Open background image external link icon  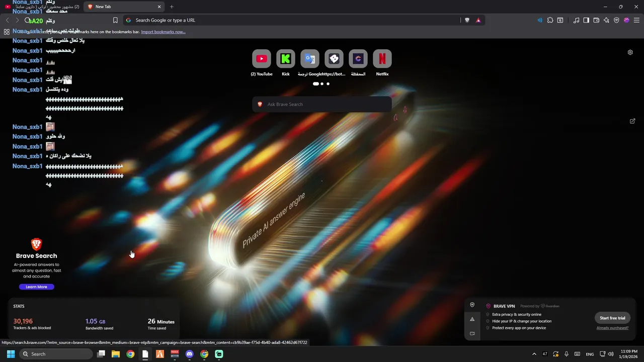[632, 121]
